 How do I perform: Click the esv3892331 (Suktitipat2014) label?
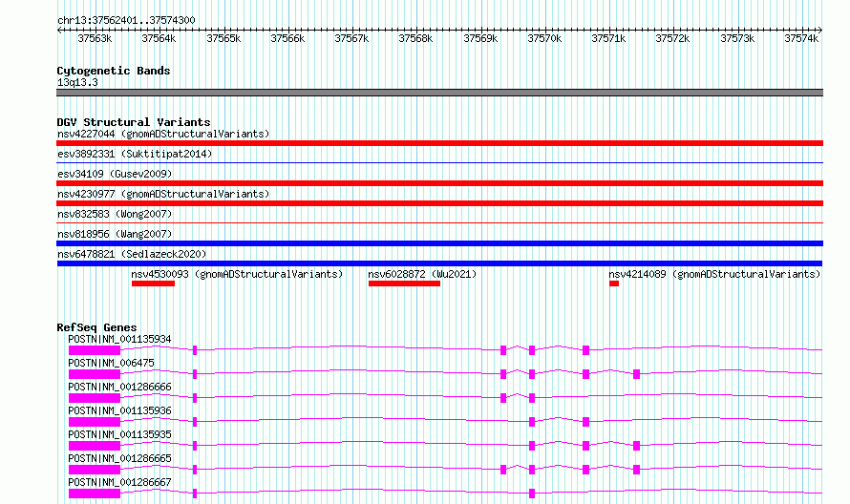pos(135,154)
